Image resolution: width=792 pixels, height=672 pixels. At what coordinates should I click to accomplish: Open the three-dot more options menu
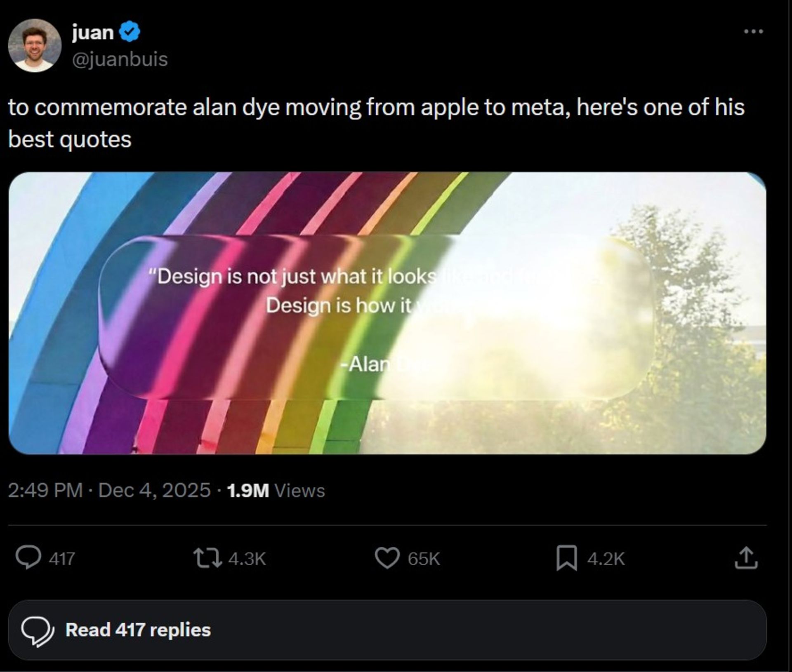click(x=754, y=31)
